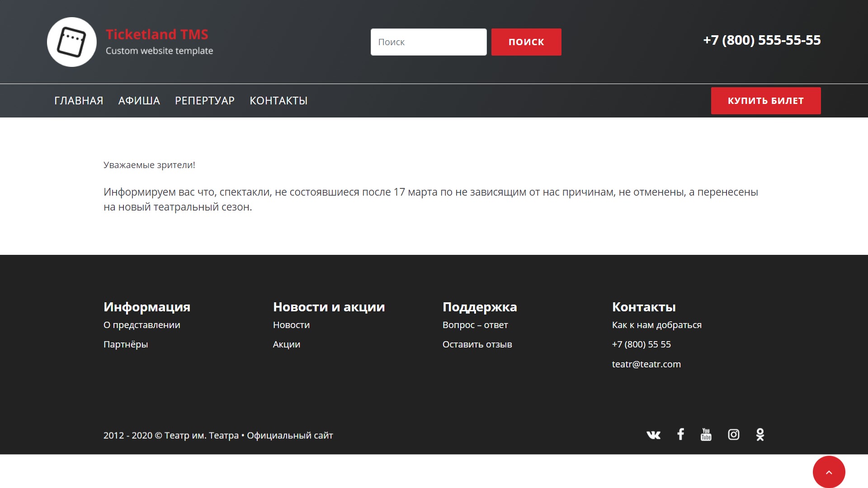
Task: Open the АФИША menu item
Action: [x=139, y=101]
